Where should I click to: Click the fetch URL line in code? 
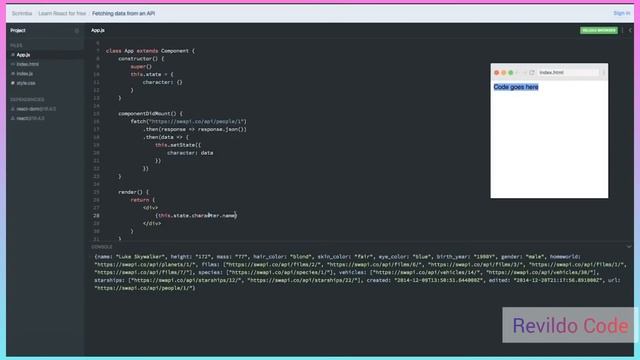189,122
